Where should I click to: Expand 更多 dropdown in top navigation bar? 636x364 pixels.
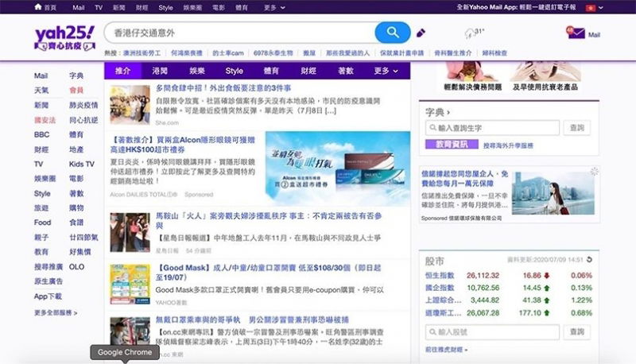pyautogui.click(x=274, y=7)
